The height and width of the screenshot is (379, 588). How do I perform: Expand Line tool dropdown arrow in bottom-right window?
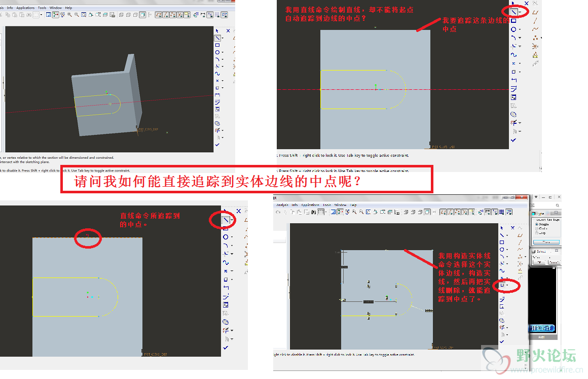pyautogui.click(x=507, y=235)
